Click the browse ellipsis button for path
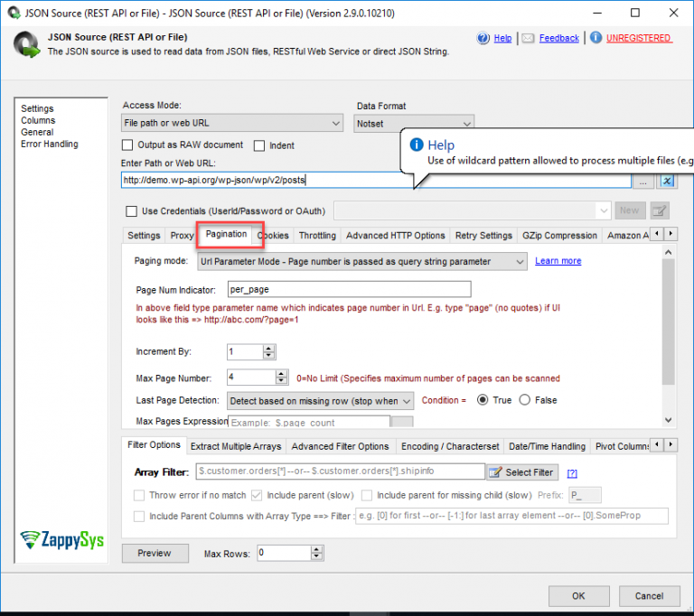This screenshot has height=616, width=694. [x=642, y=181]
